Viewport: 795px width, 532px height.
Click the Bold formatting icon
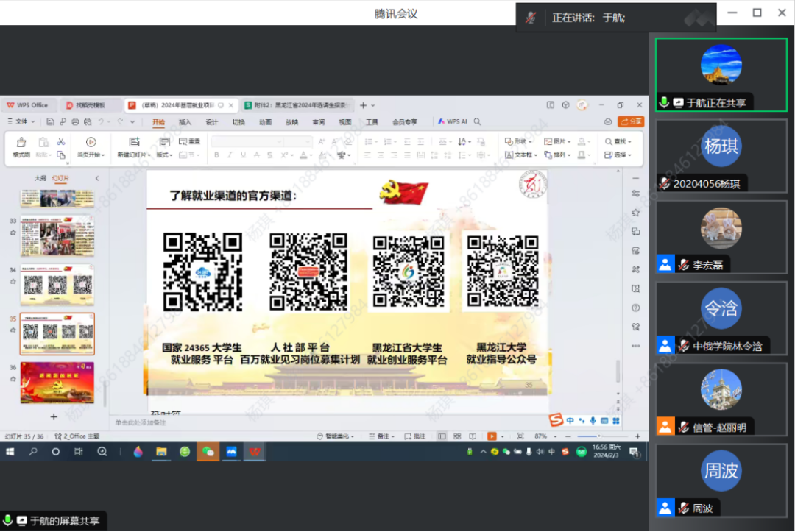pos(216,155)
